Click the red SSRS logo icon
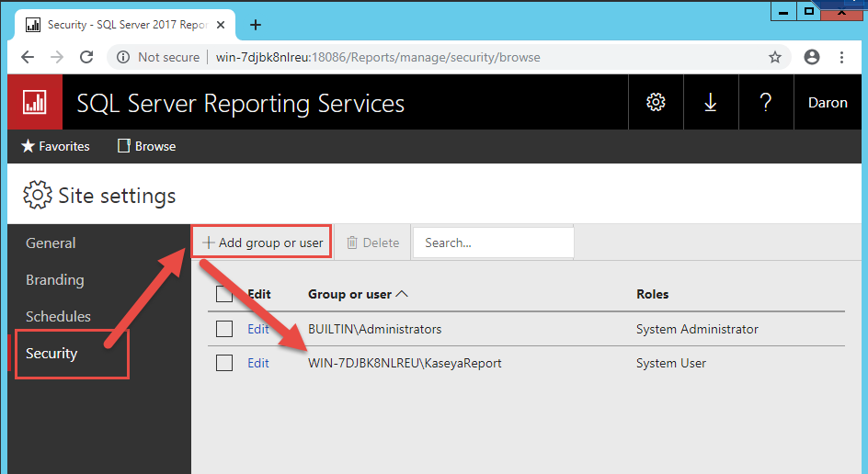Image resolution: width=868 pixels, height=474 pixels. click(35, 102)
